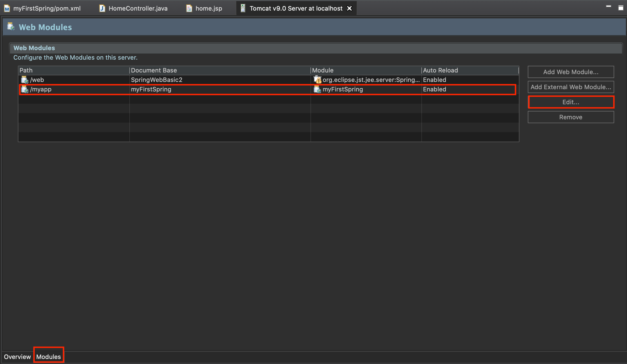Screen dimensions: 627x364
Task: Click the Auto Reload column header
Action: [440, 70]
